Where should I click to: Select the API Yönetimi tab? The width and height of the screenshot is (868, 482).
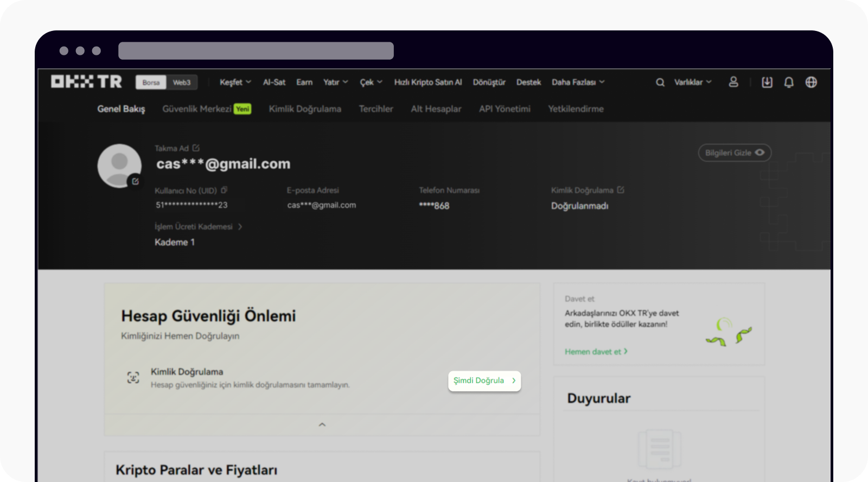pyautogui.click(x=505, y=109)
